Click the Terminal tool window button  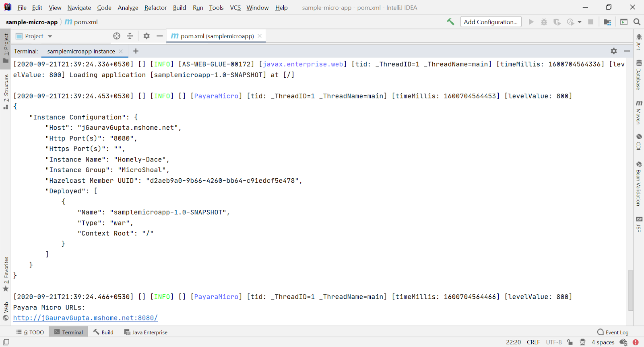(68, 332)
